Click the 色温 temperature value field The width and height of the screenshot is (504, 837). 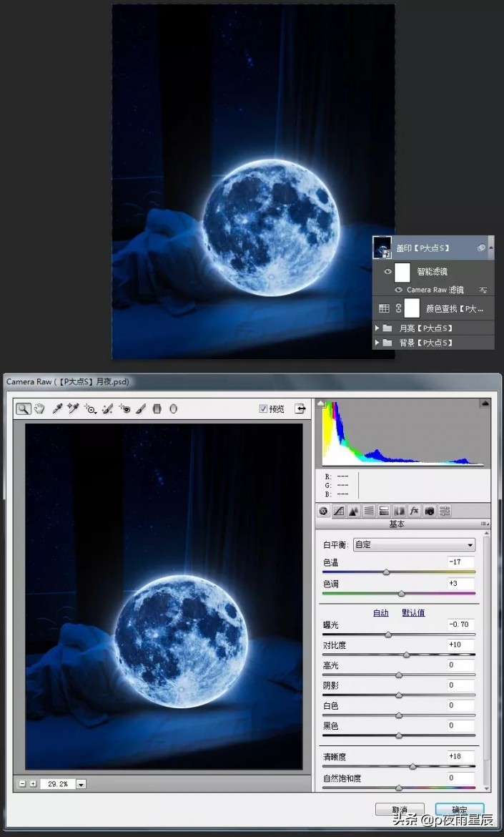point(460,562)
